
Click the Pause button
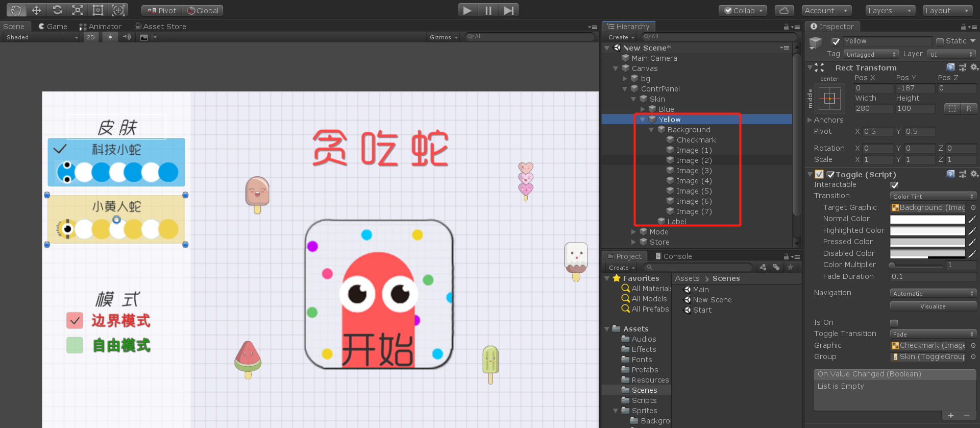pyautogui.click(x=488, y=10)
